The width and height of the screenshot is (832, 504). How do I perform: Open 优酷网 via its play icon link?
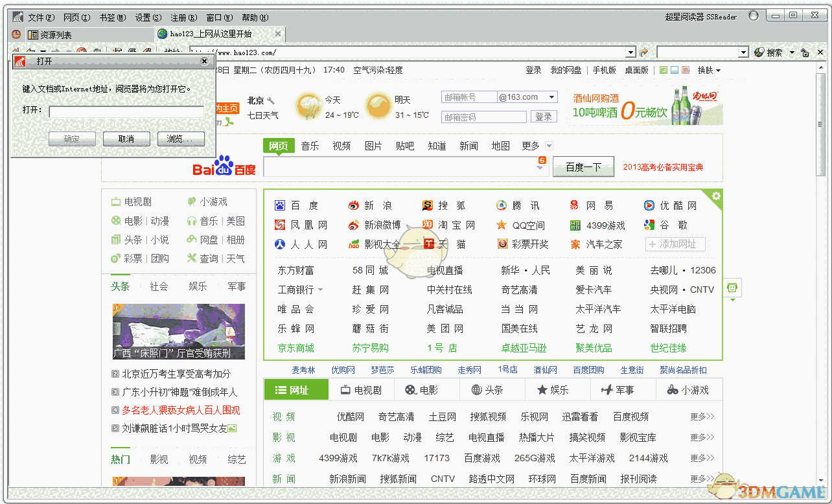[x=649, y=205]
